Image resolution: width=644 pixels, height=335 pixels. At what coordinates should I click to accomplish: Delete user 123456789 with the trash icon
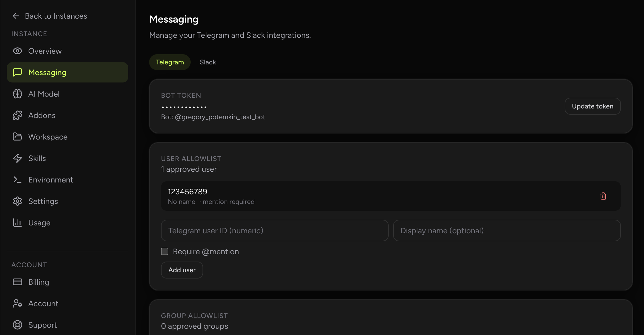point(603,196)
